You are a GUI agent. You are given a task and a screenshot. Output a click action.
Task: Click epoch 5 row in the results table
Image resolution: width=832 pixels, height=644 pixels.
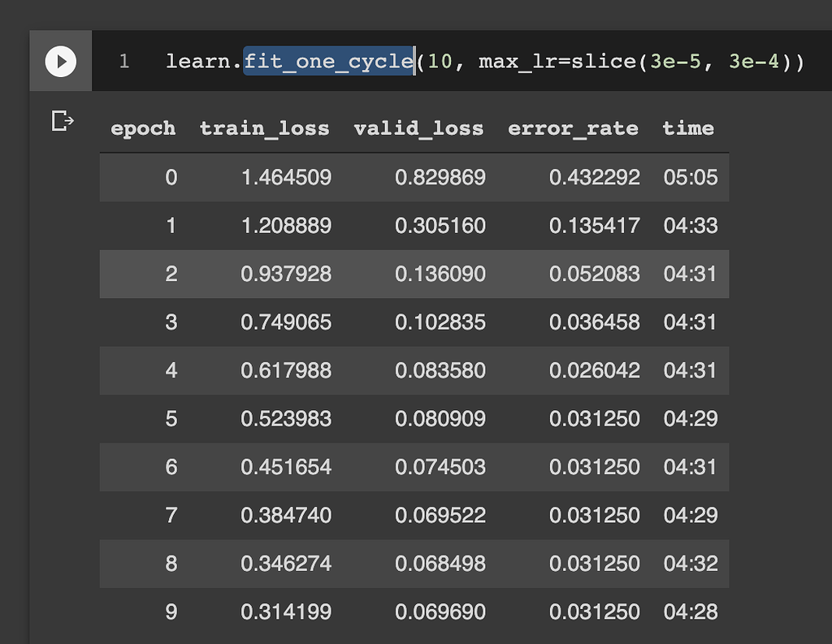pos(406,419)
